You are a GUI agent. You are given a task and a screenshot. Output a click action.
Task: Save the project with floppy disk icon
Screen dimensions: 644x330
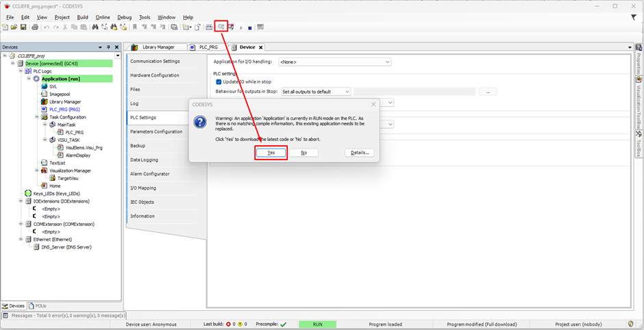[23, 27]
